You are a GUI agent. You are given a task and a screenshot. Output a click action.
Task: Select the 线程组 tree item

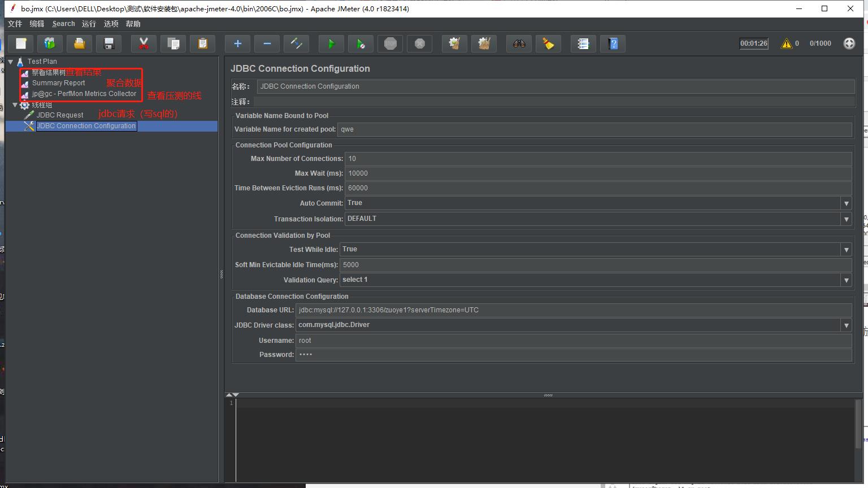click(42, 105)
